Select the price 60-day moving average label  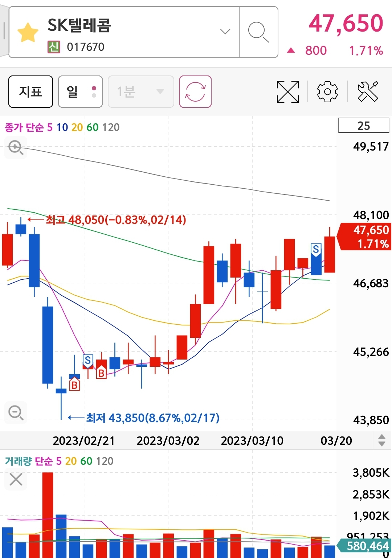tap(92, 127)
